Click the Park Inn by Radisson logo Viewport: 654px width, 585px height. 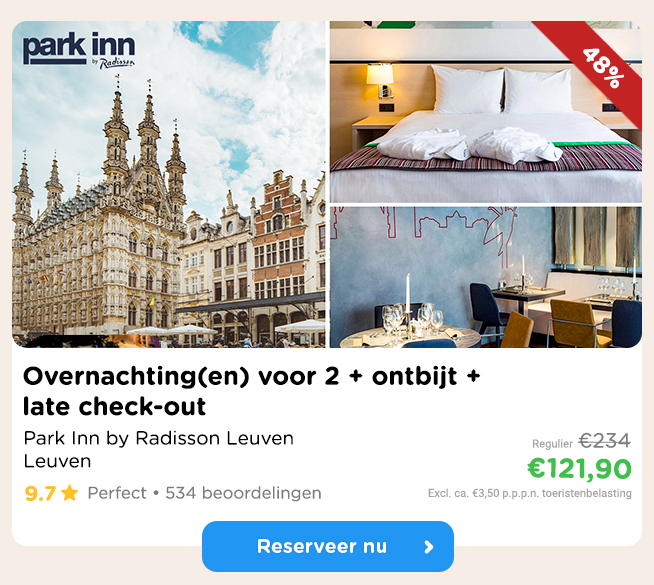pos(79,50)
